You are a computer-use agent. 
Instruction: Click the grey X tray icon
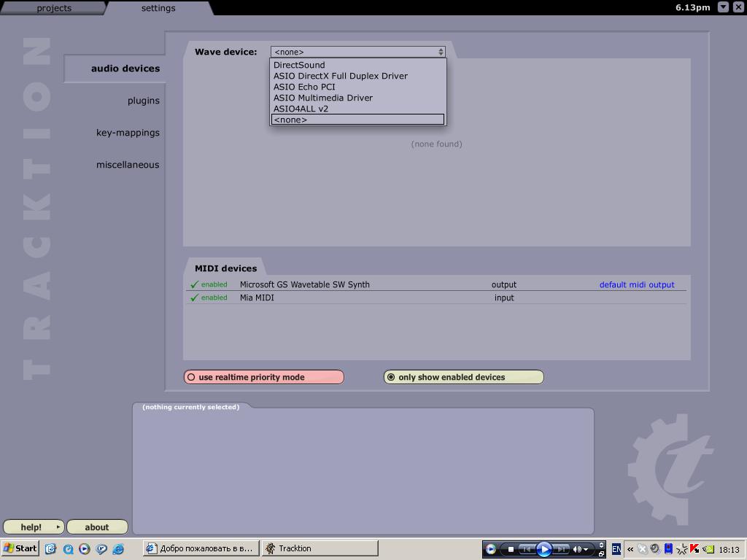643,549
